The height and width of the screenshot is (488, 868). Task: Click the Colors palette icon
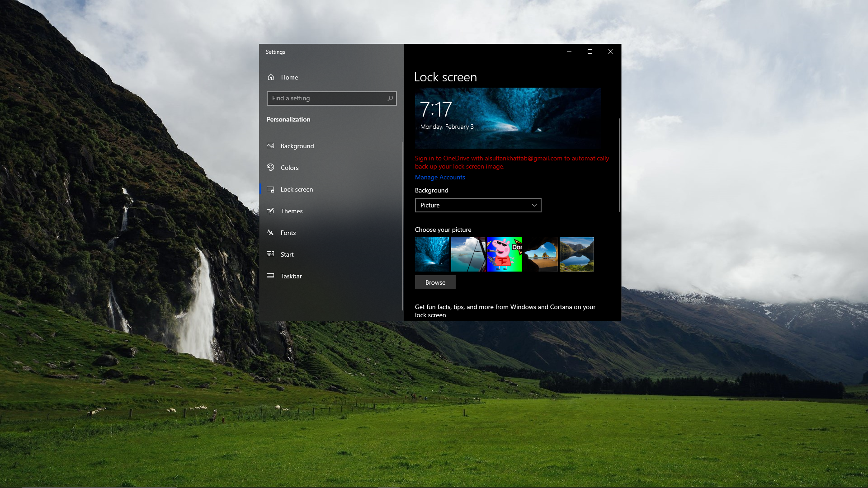(x=270, y=168)
